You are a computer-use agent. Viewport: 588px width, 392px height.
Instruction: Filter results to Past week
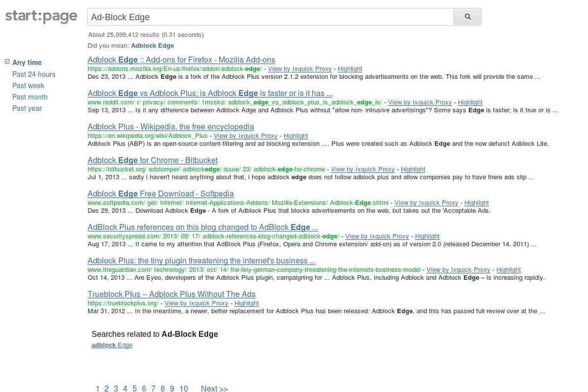point(28,86)
